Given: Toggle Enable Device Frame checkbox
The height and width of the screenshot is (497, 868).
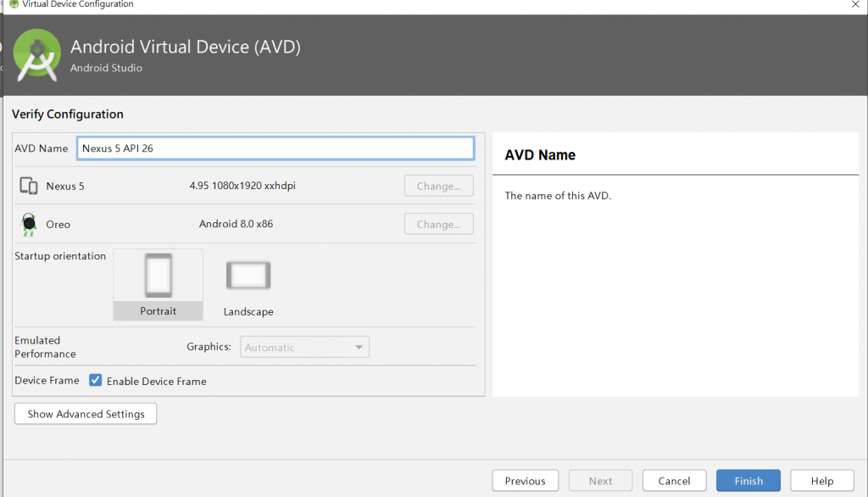Looking at the screenshot, I should tap(95, 380).
